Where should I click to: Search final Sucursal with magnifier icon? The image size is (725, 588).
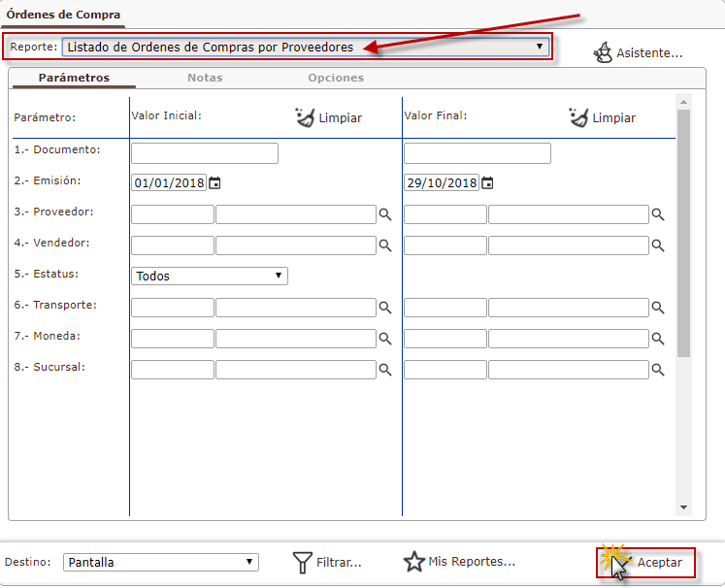pyautogui.click(x=658, y=370)
